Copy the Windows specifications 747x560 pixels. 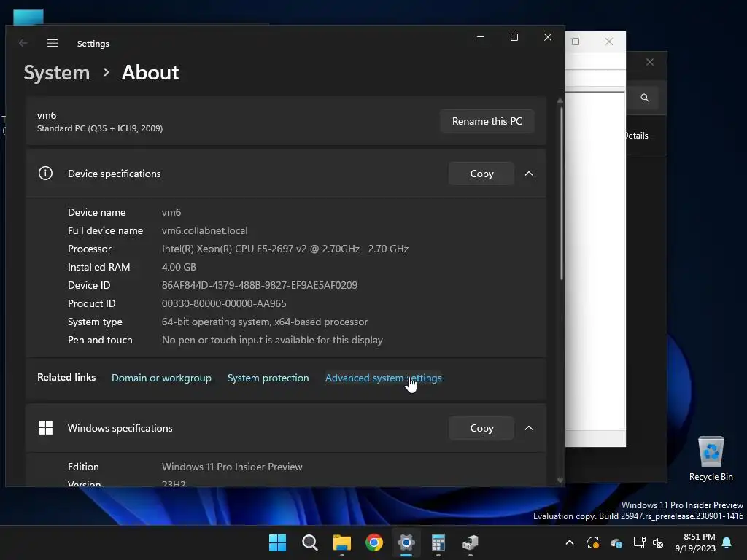coord(481,428)
